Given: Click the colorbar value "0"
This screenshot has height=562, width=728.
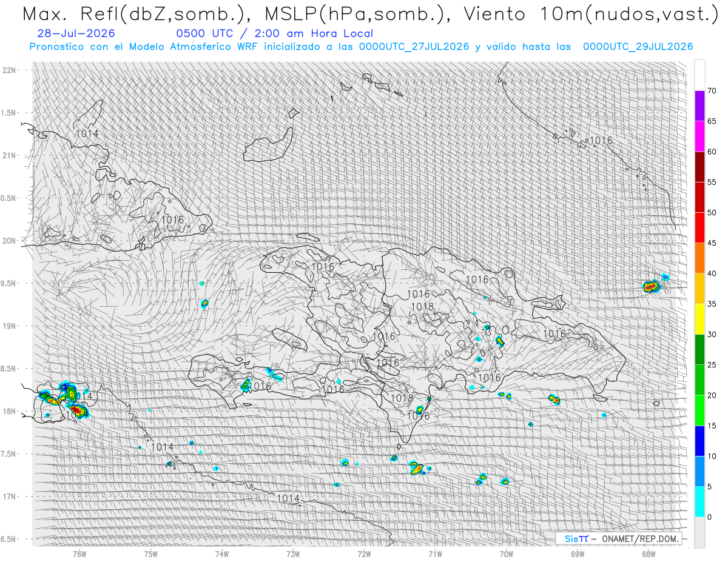Looking at the screenshot, I should pyautogui.click(x=710, y=517).
